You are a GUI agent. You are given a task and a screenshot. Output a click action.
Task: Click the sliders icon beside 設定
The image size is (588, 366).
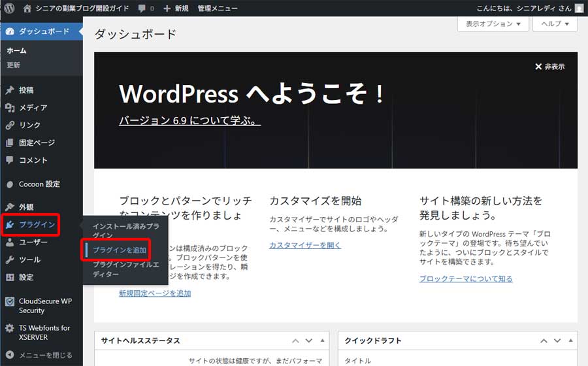point(10,278)
